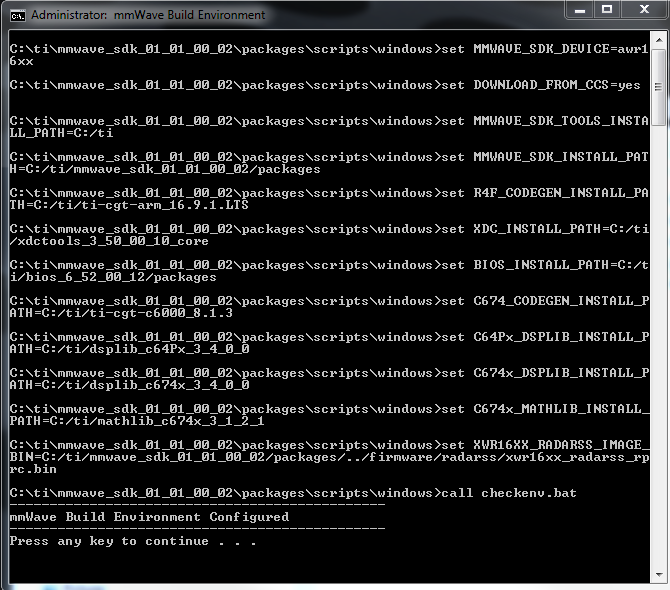Image resolution: width=670 pixels, height=590 pixels.
Task: Minimize the mmWave Build Environment window
Action: [x=580, y=9]
